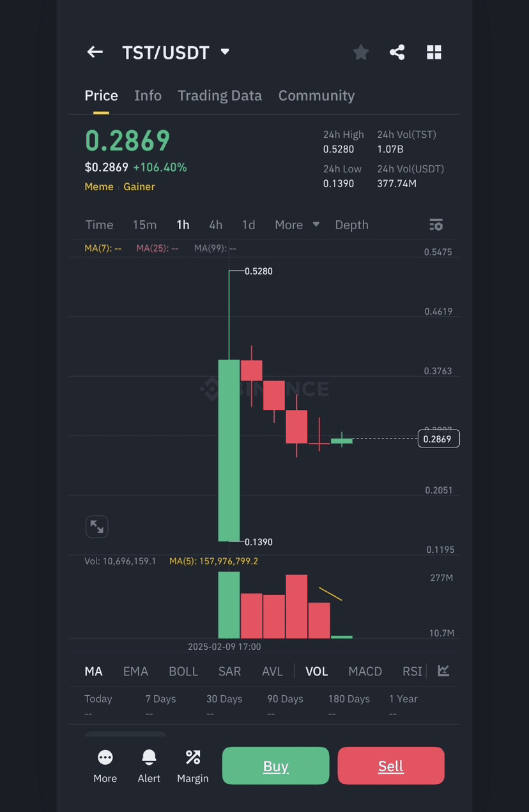Add TST/USDT to favorites with star icon
This screenshot has width=529, height=812.
tap(361, 52)
